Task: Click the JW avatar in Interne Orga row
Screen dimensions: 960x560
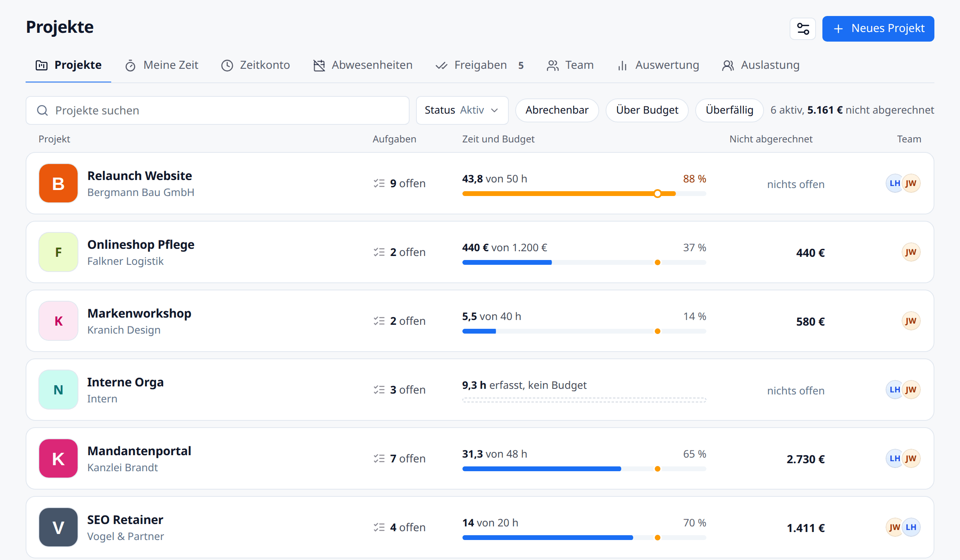Action: [911, 390]
